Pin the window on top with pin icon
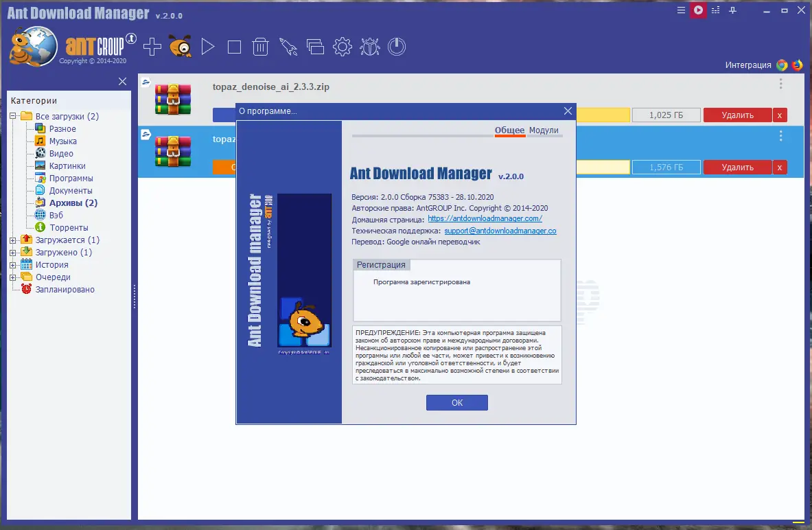Screen dimensions: 812x530 tap(732, 10)
